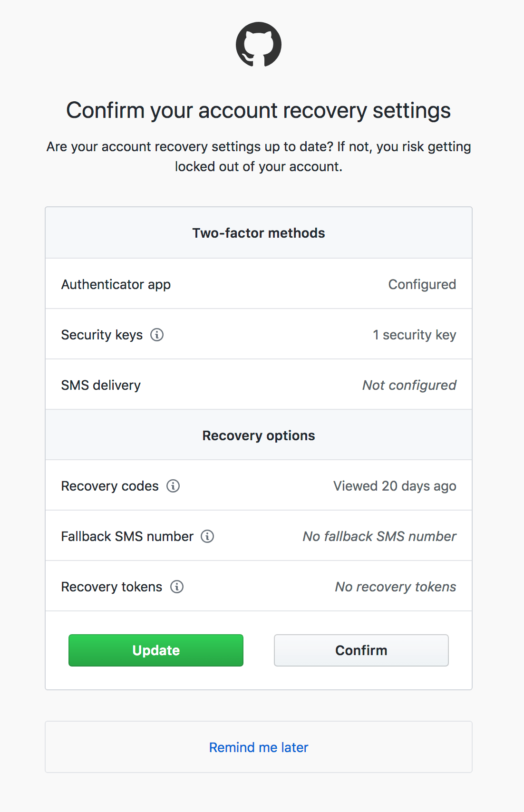Viewport: 524px width, 812px height.
Task: Click Viewed 20 days ago text
Action: pyautogui.click(x=395, y=486)
